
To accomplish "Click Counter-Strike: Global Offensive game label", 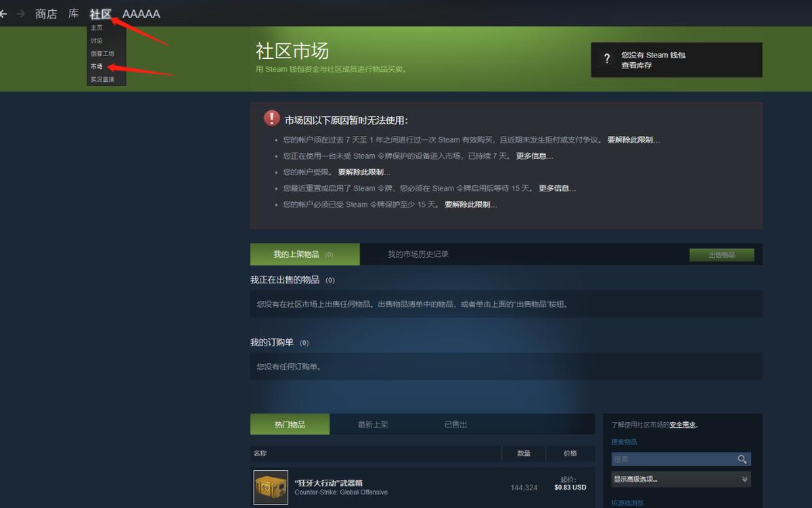I will coord(341,492).
